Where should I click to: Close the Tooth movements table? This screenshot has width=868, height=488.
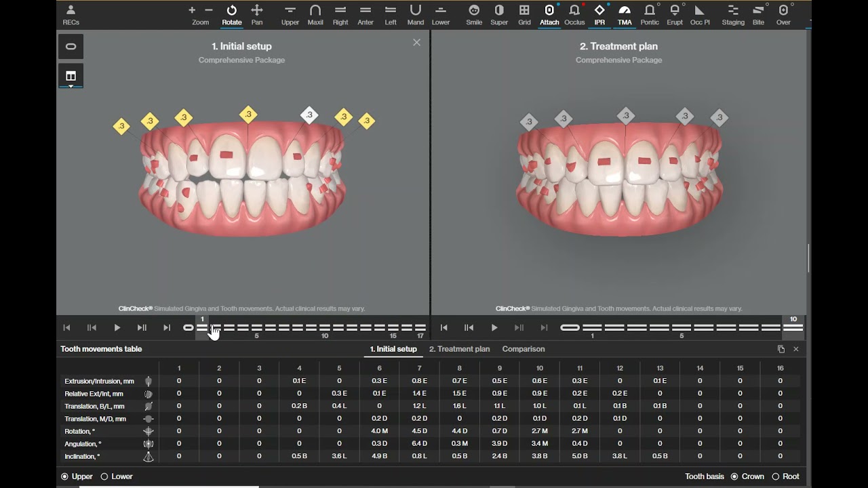coord(796,349)
